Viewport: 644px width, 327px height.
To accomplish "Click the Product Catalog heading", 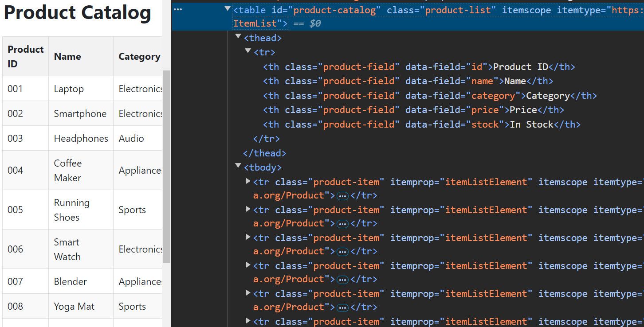I will (78, 12).
